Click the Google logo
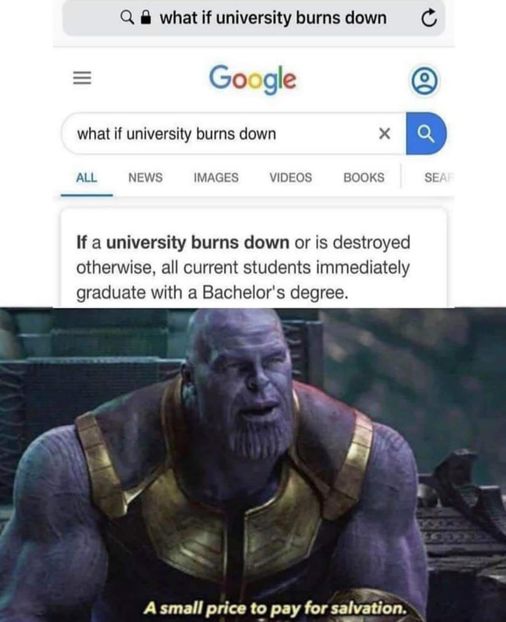This screenshot has width=506, height=622. 253,79
